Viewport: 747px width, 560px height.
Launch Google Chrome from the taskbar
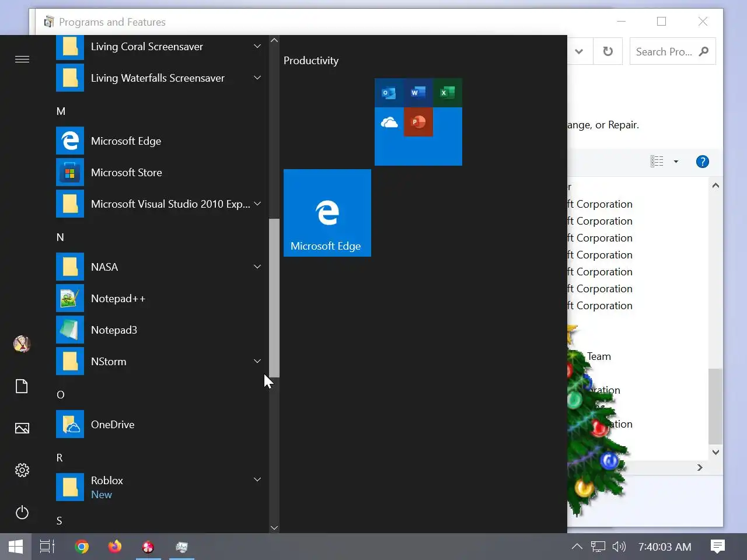pyautogui.click(x=82, y=547)
